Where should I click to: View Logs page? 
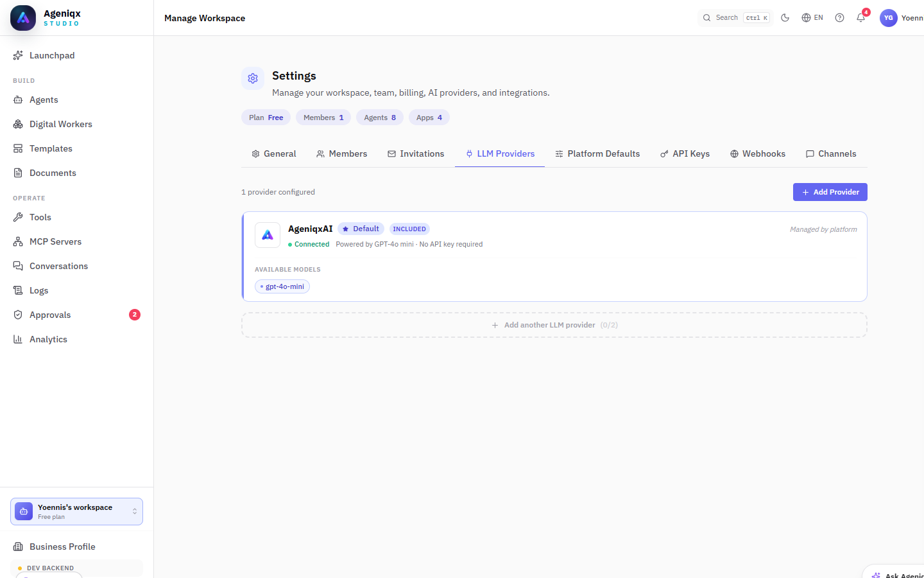pyautogui.click(x=76, y=290)
